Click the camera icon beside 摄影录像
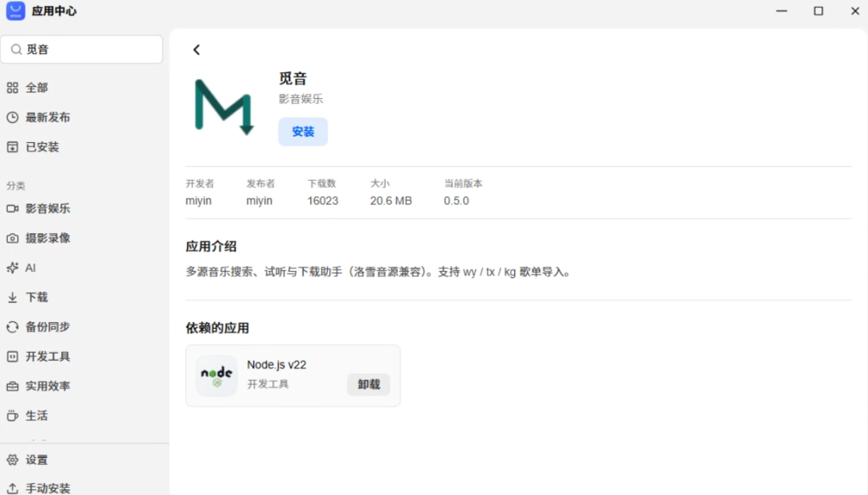868x495 pixels. [x=12, y=238]
